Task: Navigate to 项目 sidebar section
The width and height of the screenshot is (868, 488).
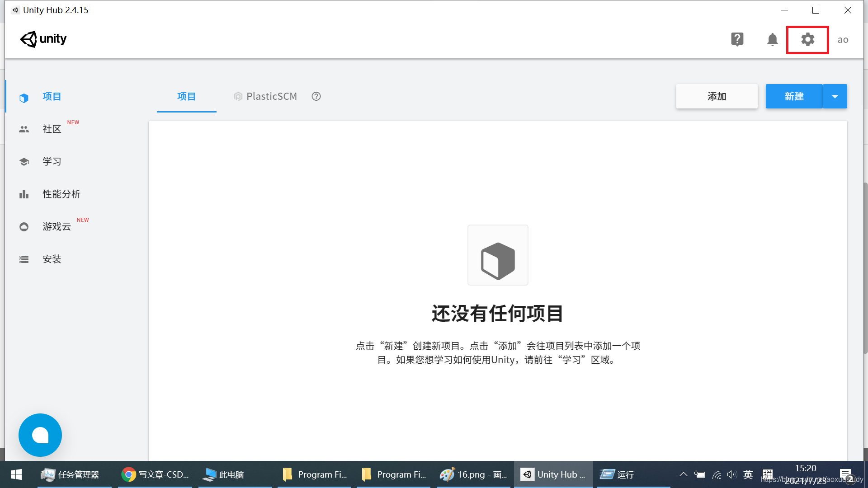Action: tap(52, 97)
